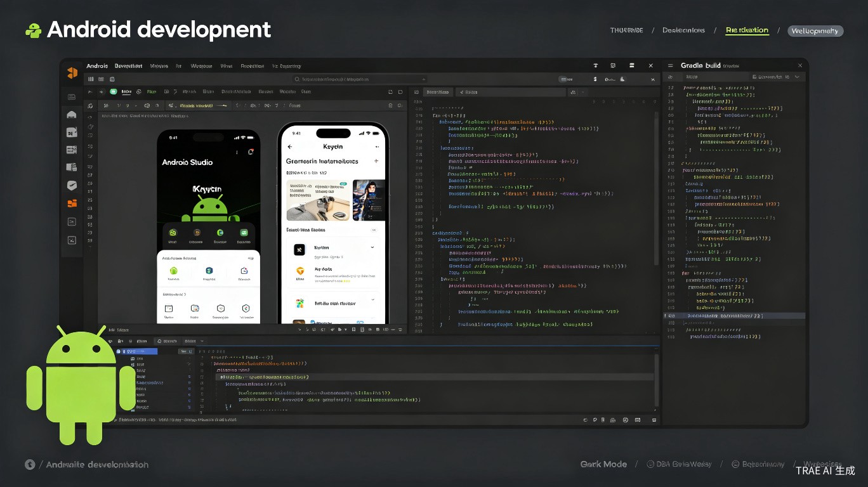Viewport: 868px width, 487px height.
Task: Select the Gradle build panel title tab
Action: 701,66
